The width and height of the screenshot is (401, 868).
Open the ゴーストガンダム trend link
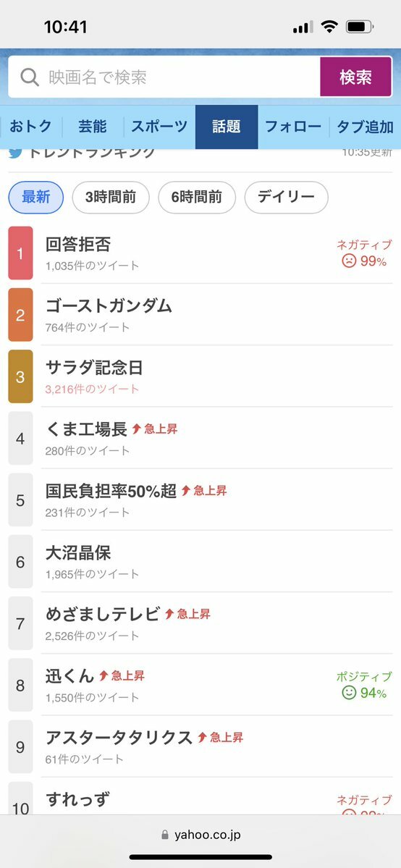coord(109,306)
